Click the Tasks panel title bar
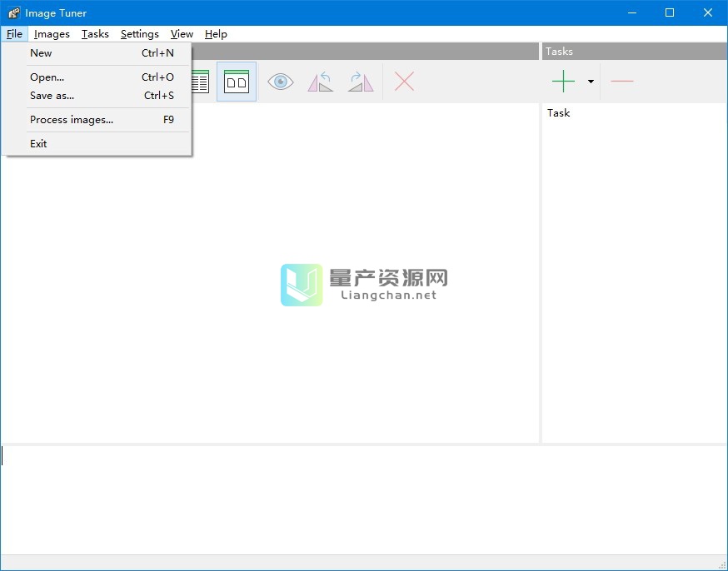This screenshot has height=571, width=728. click(x=634, y=51)
